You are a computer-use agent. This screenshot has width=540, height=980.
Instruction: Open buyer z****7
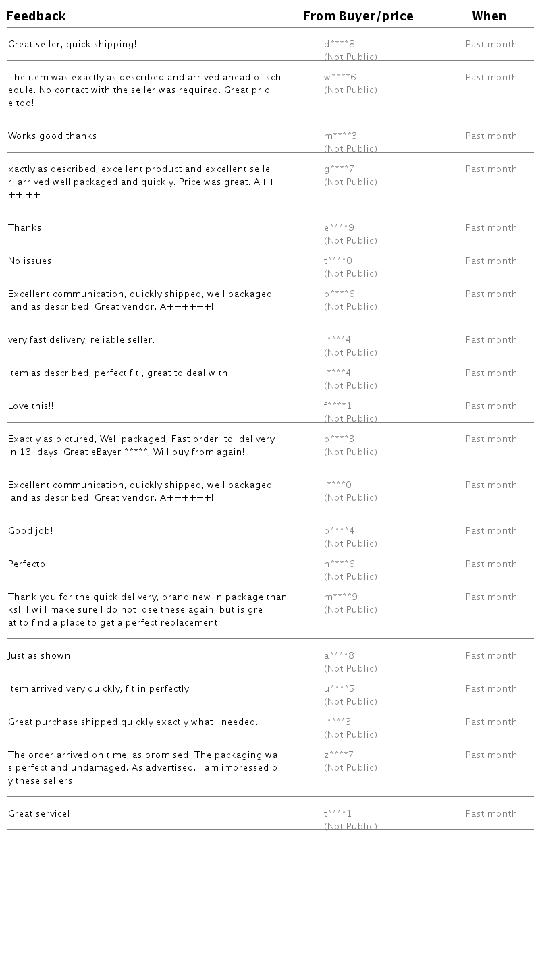[x=339, y=755]
